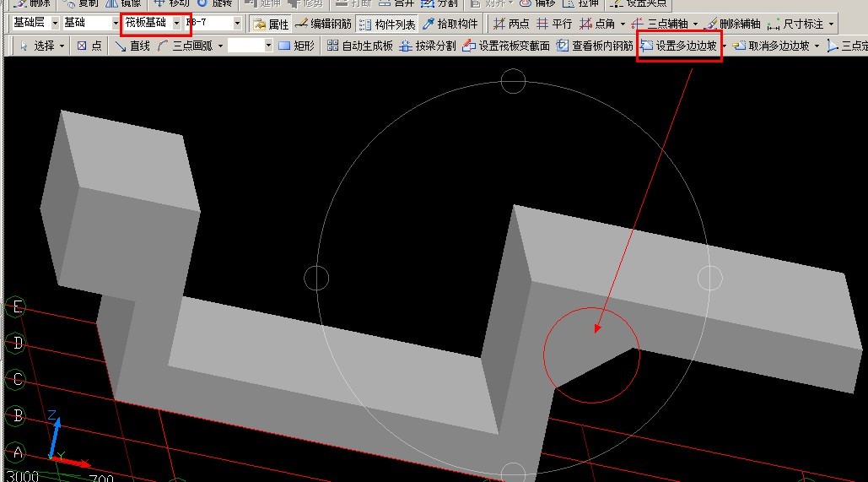The image size is (868, 482).
Task: Click the 旋转 rotate tool
Action: tap(215, 3)
